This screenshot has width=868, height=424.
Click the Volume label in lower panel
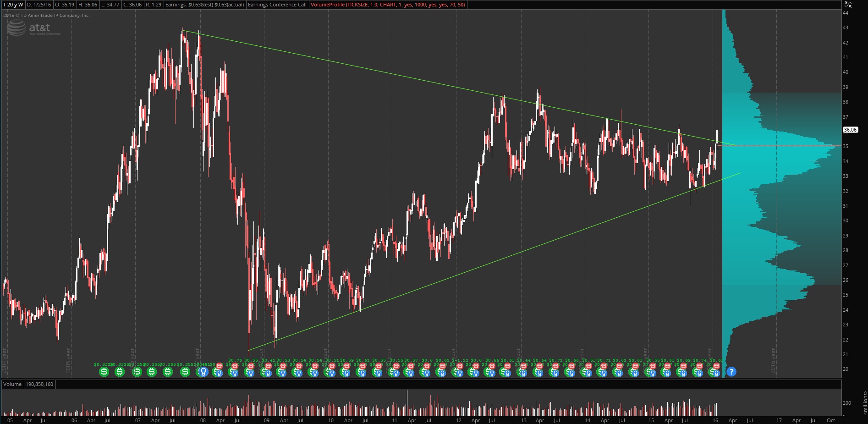pyautogui.click(x=12, y=384)
